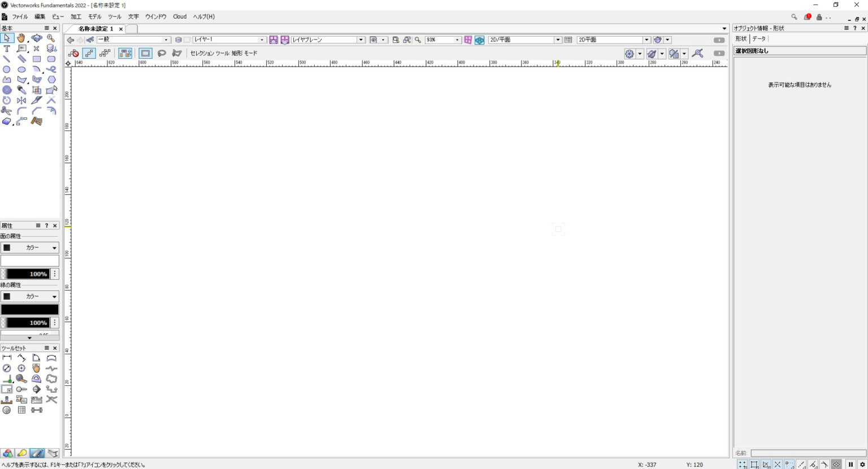Switch to the データ tab
The height and width of the screenshot is (469, 868).
(759, 39)
